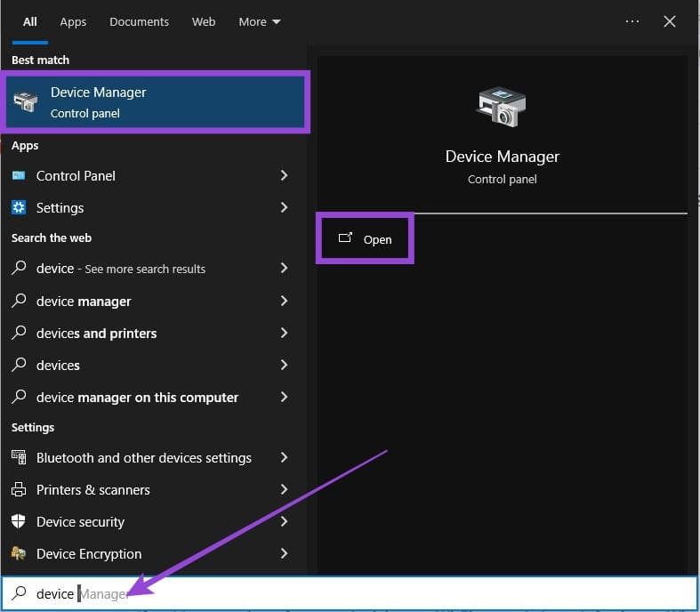The width and height of the screenshot is (700, 612).
Task: Click 'device - See more search results'
Action: pyautogui.click(x=154, y=269)
